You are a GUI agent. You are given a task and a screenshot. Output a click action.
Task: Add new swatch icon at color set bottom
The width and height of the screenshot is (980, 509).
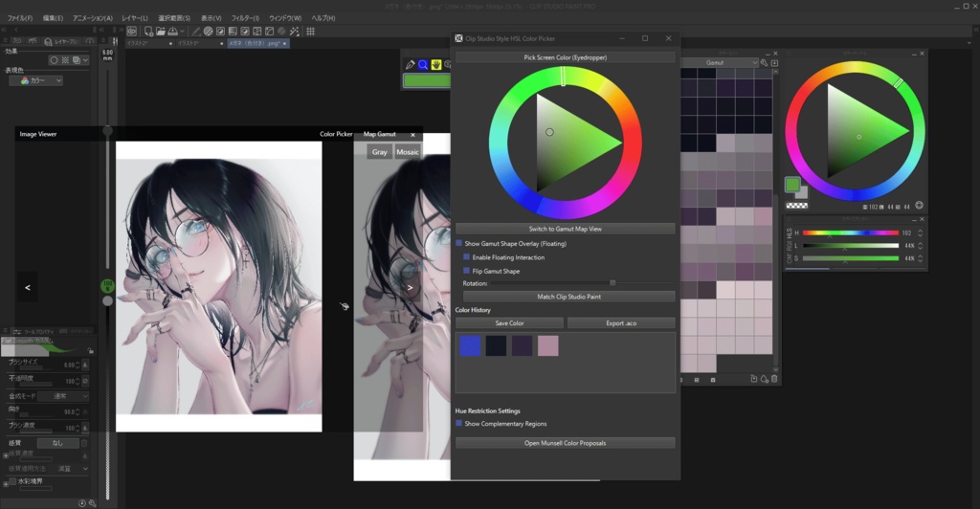coord(754,379)
